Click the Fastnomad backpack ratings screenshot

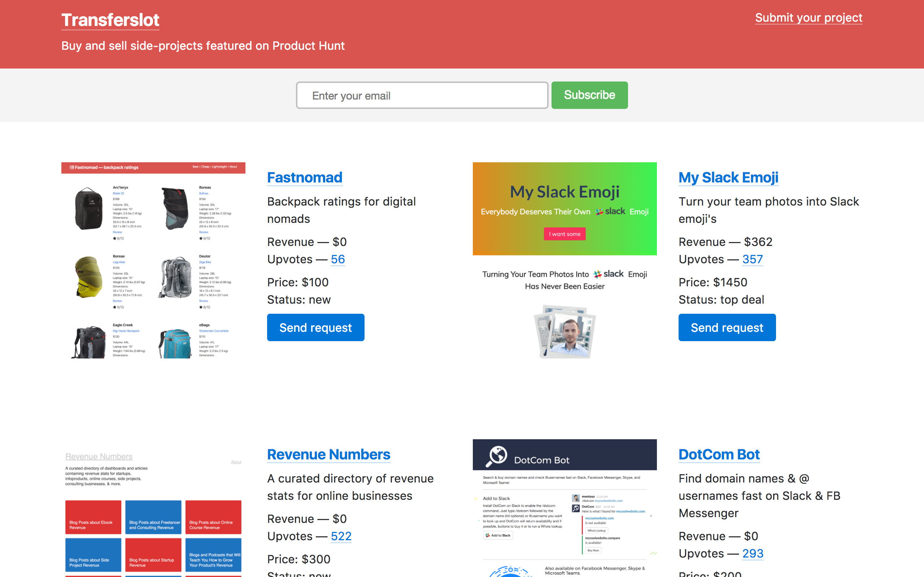tap(153, 260)
